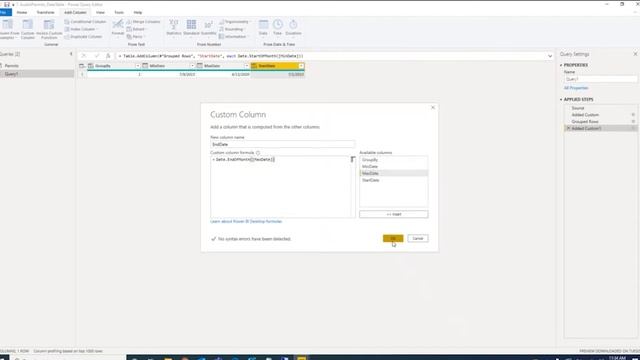Open GroupBy column filter dropdown
Screen dimensions: 640x360
pyautogui.click(x=138, y=66)
